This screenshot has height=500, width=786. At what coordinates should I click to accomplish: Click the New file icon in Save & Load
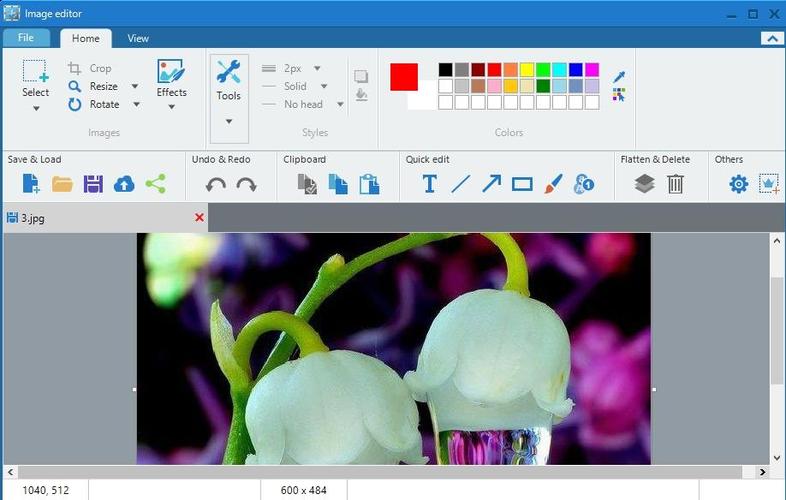(x=31, y=184)
